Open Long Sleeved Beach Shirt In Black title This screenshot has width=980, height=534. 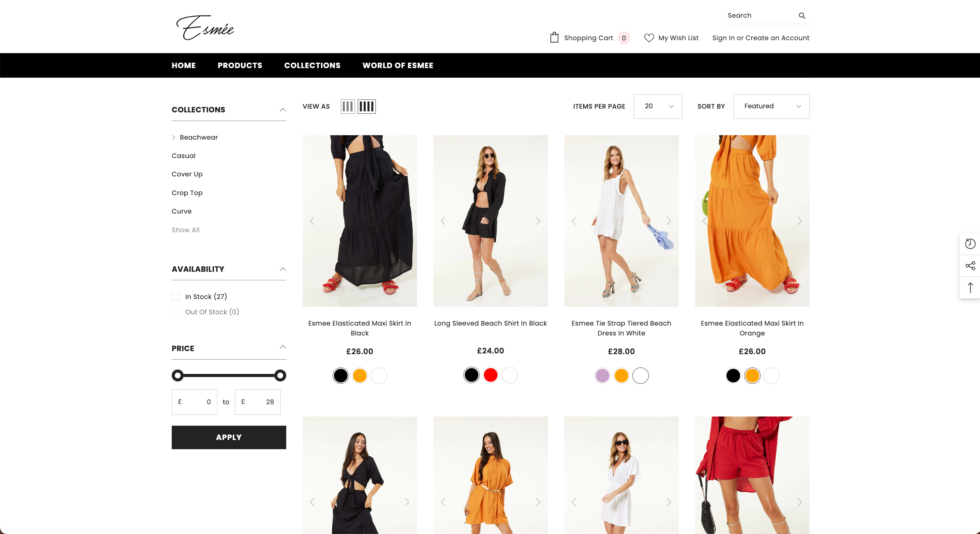490,323
